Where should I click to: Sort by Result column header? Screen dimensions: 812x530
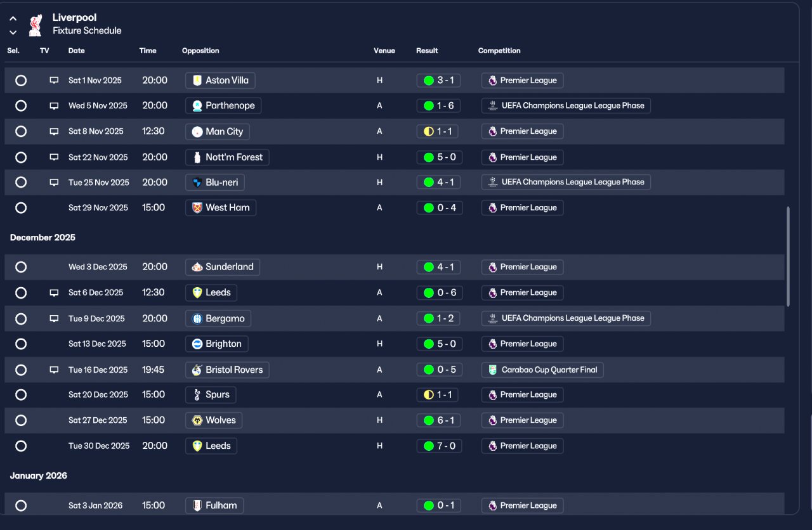[427, 51]
